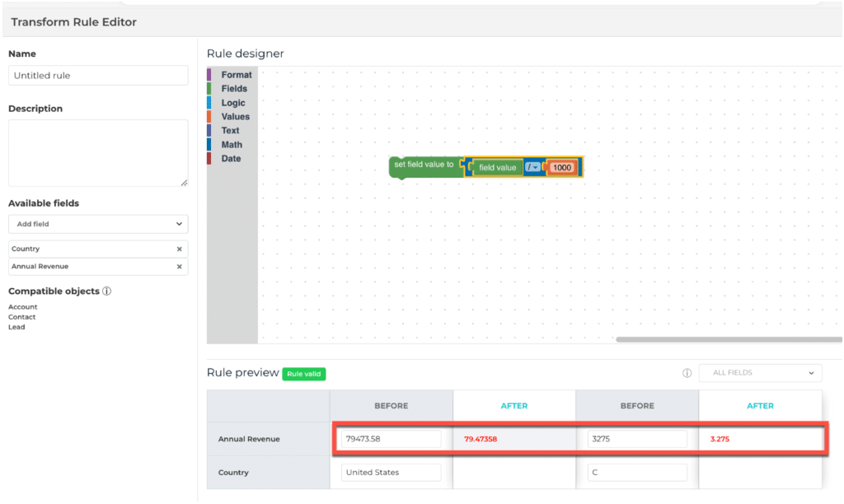Select the 1000 number block value
844x504 pixels.
(x=562, y=167)
